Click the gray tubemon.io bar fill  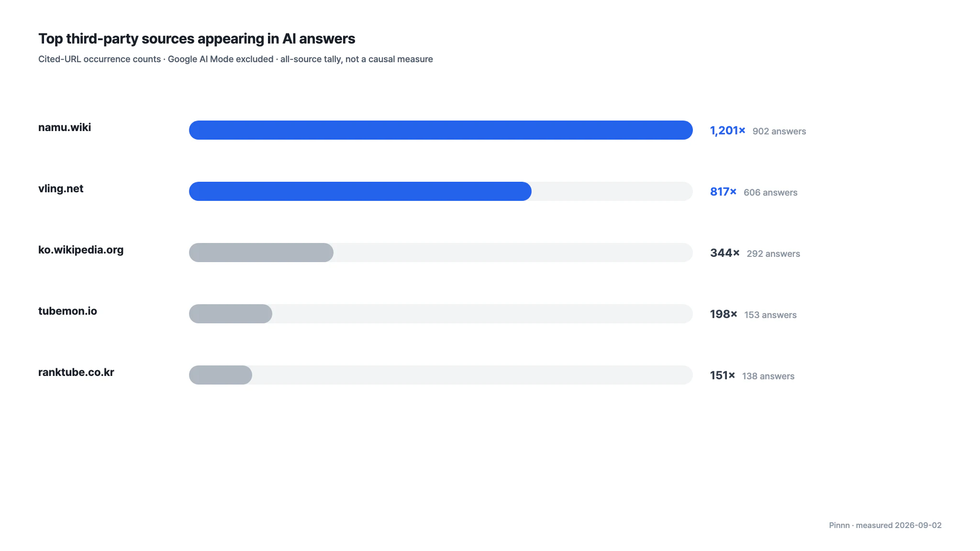[231, 314]
